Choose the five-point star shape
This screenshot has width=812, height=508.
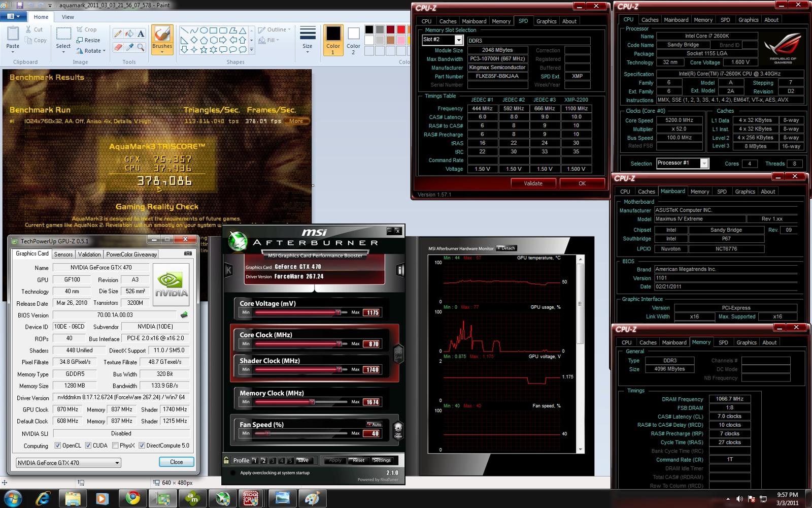204,49
